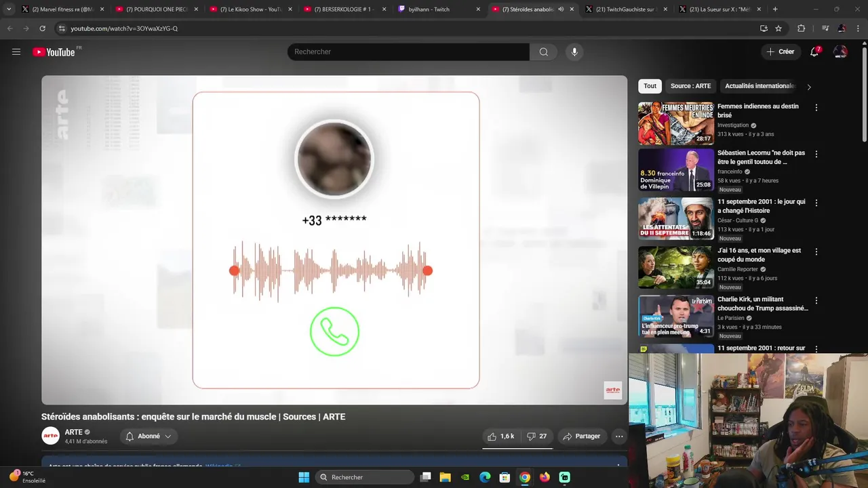Open Les attentats du 11 septembre thumbnail

coord(676,218)
